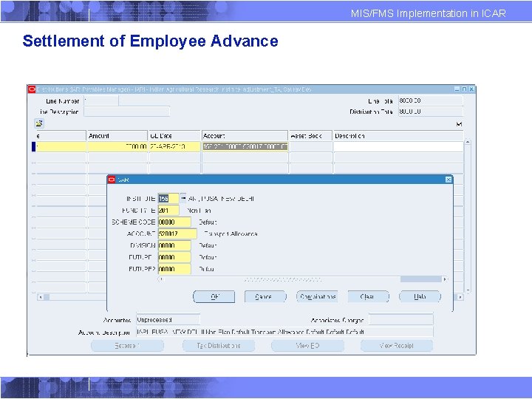This screenshot has height=399, width=532.
Task: Click the FUTURE2 field
Action: click(x=174, y=269)
